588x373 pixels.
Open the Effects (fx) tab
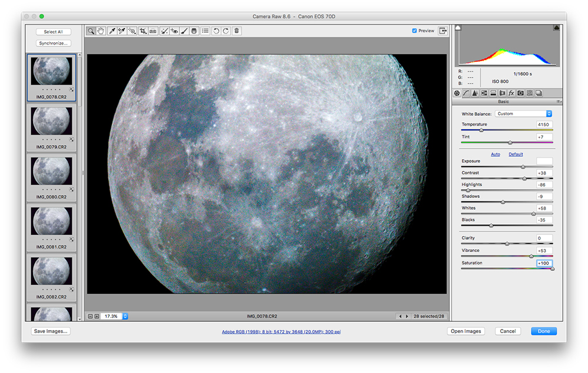[x=511, y=93]
